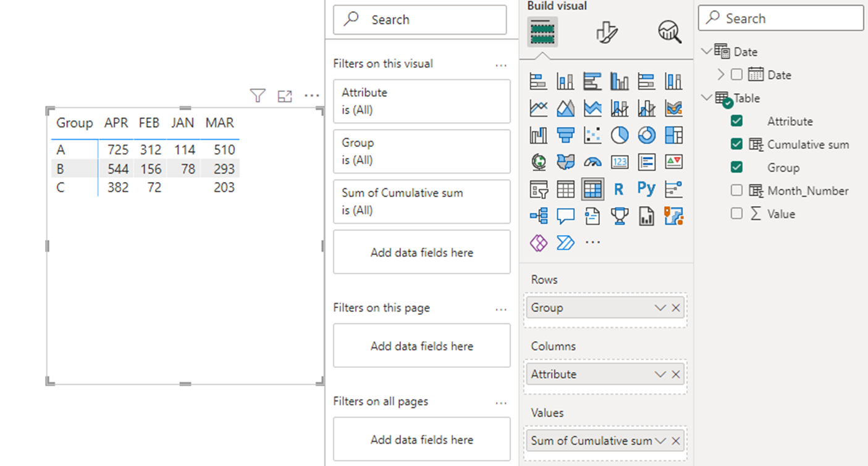The width and height of the screenshot is (868, 466).
Task: Select the KPI visual icon
Action: click(x=674, y=162)
